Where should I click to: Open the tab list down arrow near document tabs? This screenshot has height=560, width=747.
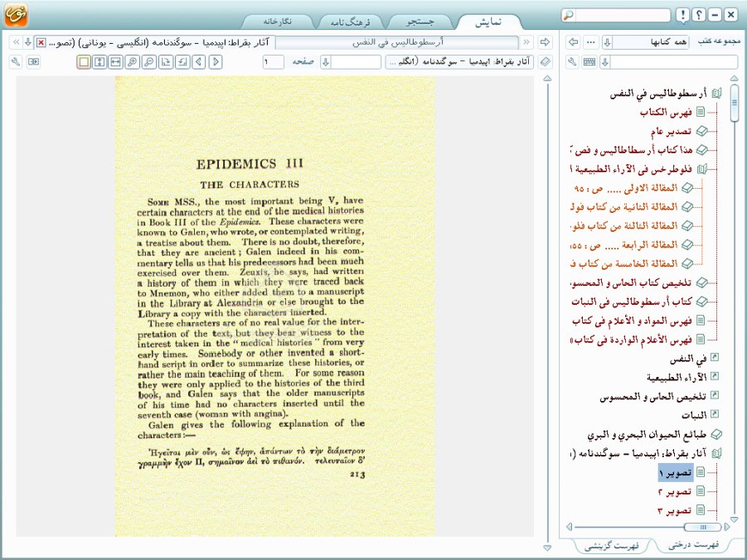point(28,42)
